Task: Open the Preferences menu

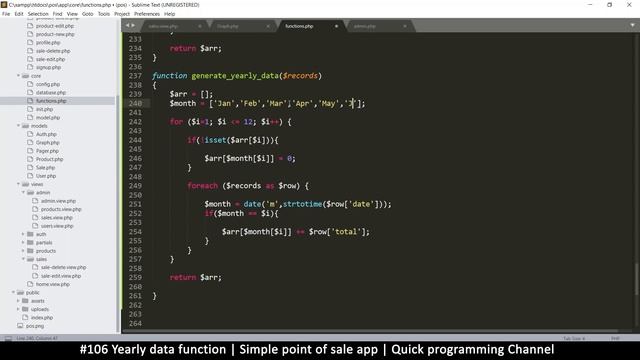Action: [x=147, y=14]
